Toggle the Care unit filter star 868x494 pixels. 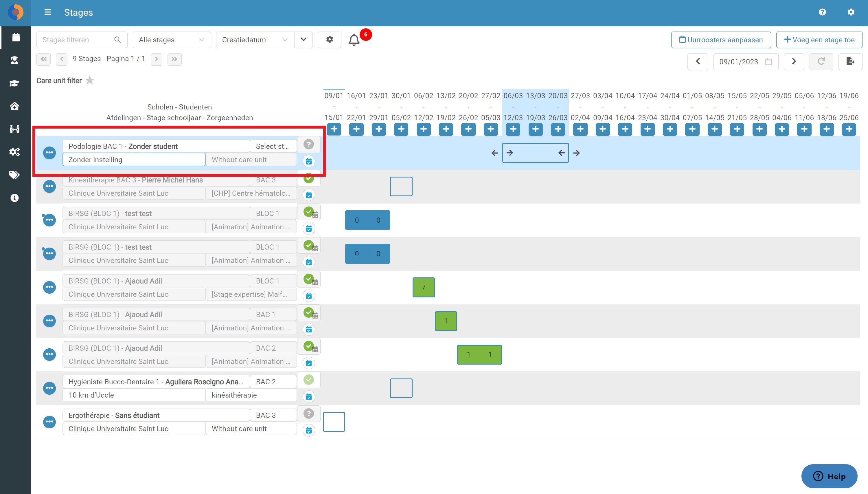(90, 80)
